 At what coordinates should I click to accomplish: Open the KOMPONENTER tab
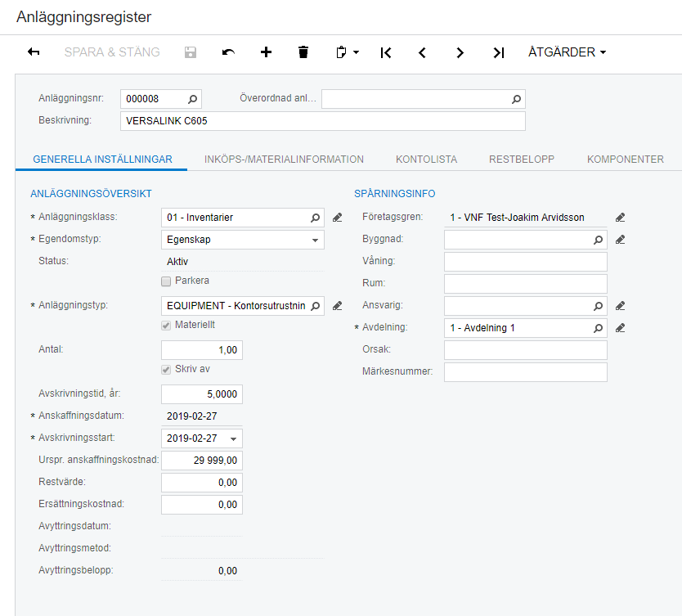tap(625, 159)
